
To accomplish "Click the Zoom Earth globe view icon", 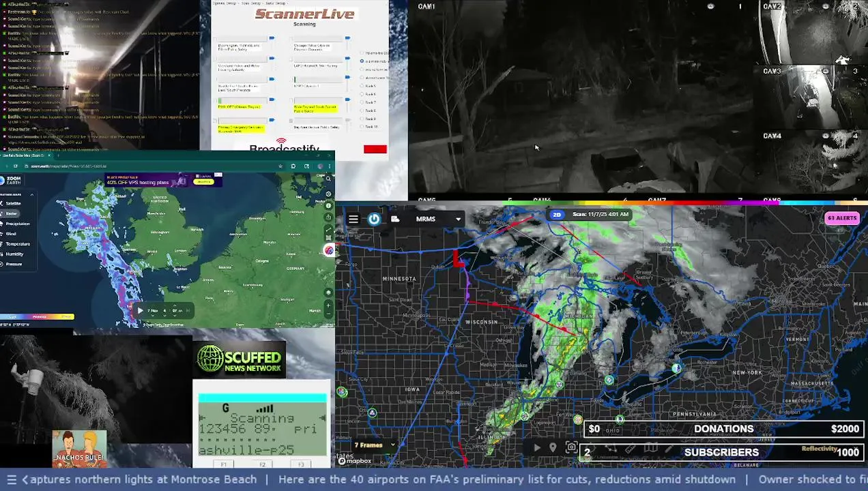I will pos(328,292).
